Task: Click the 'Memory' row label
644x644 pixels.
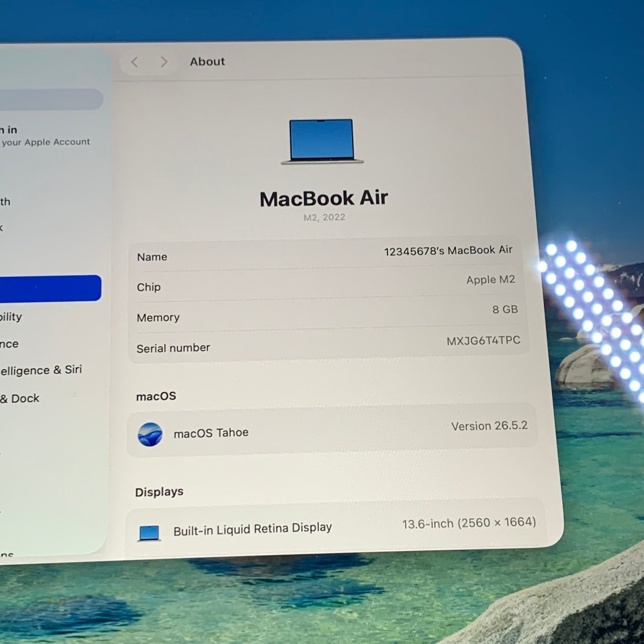Action: point(158,318)
